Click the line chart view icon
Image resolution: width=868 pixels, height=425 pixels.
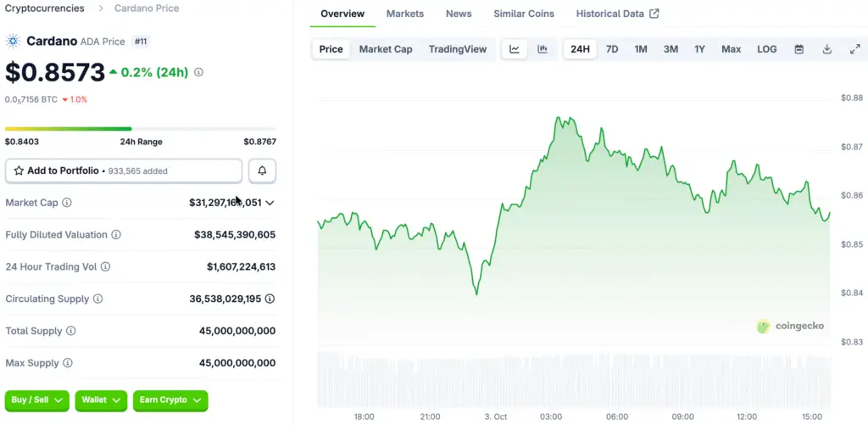515,49
